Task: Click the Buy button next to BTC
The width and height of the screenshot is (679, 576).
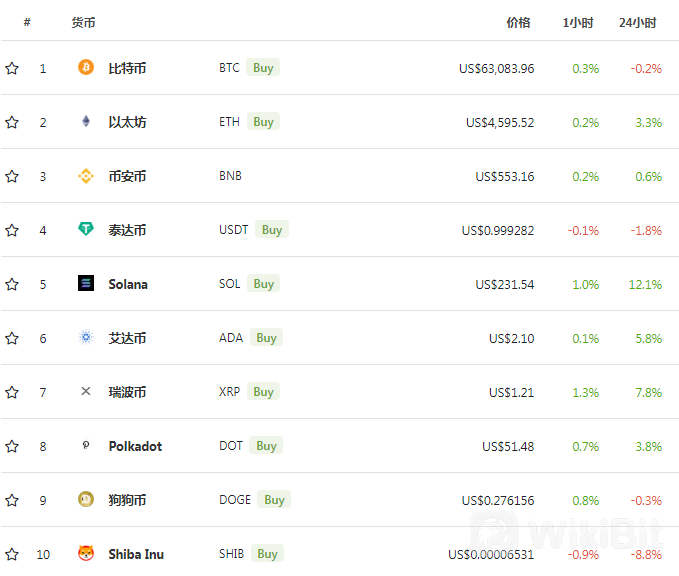Action: coord(263,68)
